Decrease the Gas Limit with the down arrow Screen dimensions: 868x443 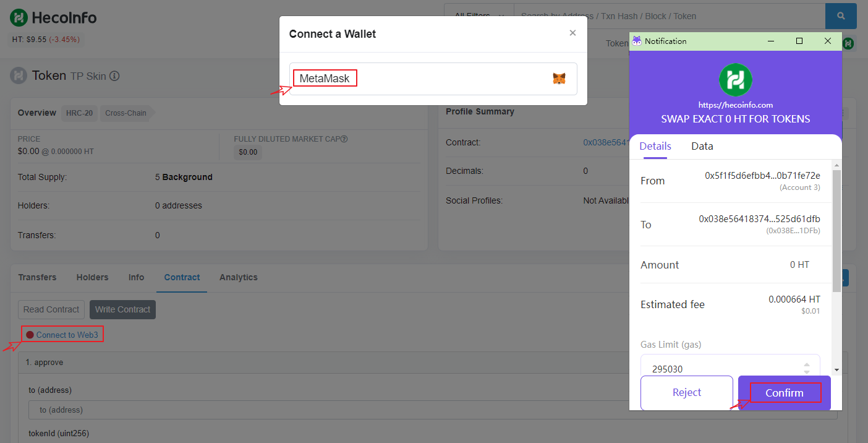tap(807, 372)
